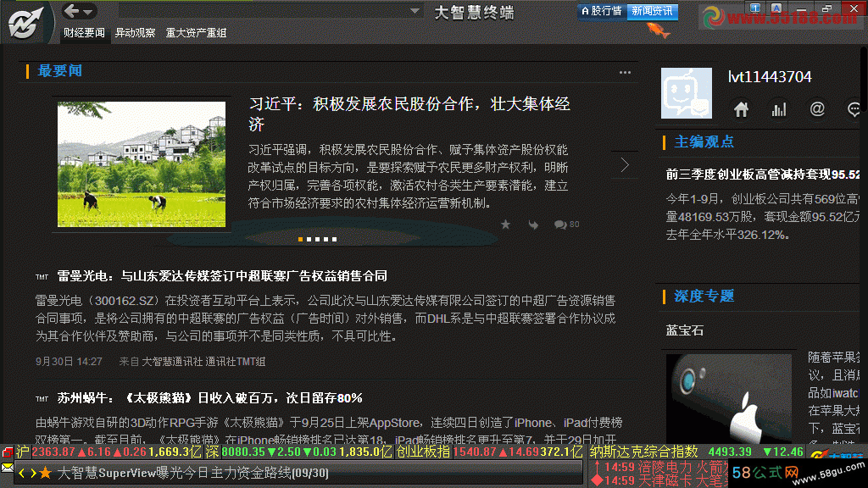Show next ticker news with right arrow
Screen dimensions: 868x488
[33, 473]
